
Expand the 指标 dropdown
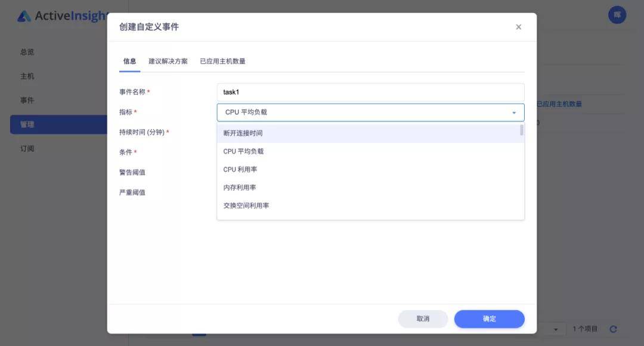pos(514,112)
